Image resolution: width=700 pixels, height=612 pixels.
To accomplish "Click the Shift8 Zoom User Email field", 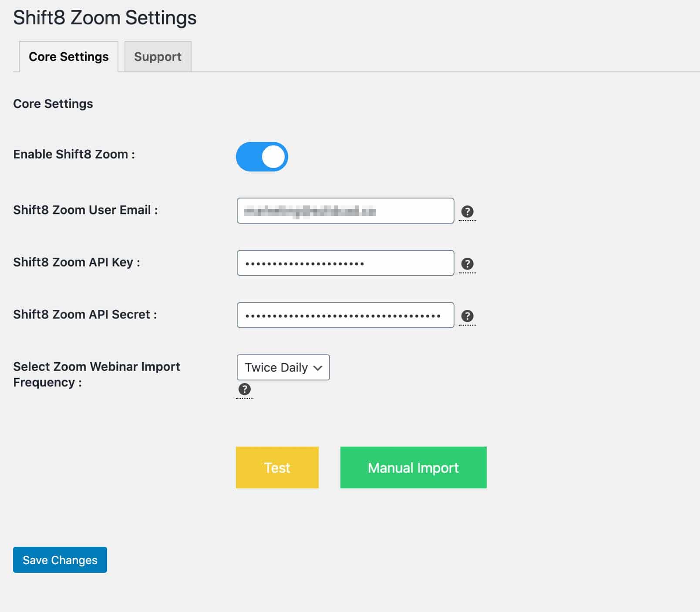I will tap(346, 211).
